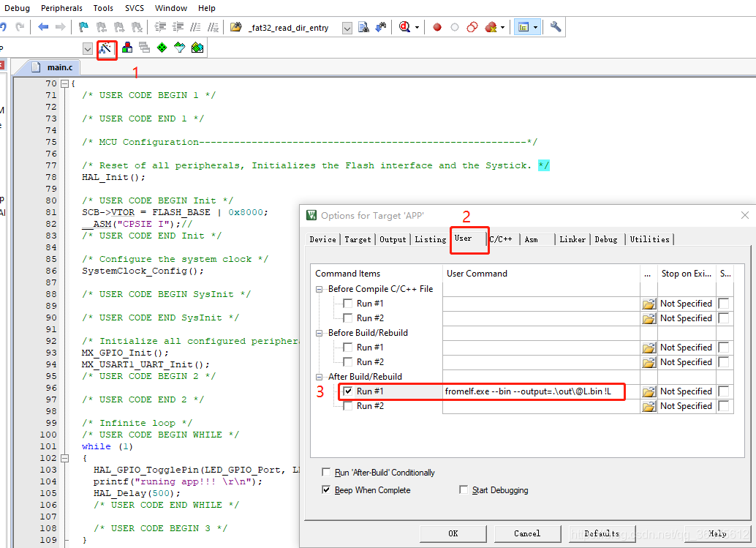Enable Before Compile Run #1 checkbox
This screenshot has height=548, width=756.
[x=347, y=303]
